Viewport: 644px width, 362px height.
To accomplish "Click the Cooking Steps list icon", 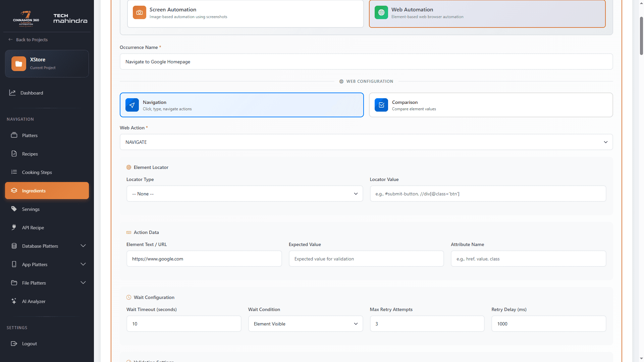I will coord(14,172).
